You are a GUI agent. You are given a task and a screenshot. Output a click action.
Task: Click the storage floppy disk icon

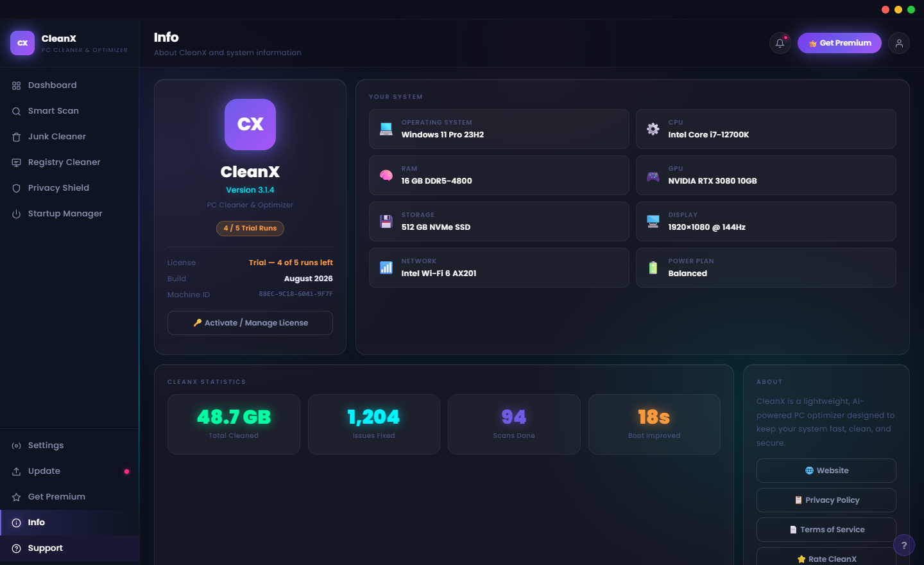pos(386,222)
